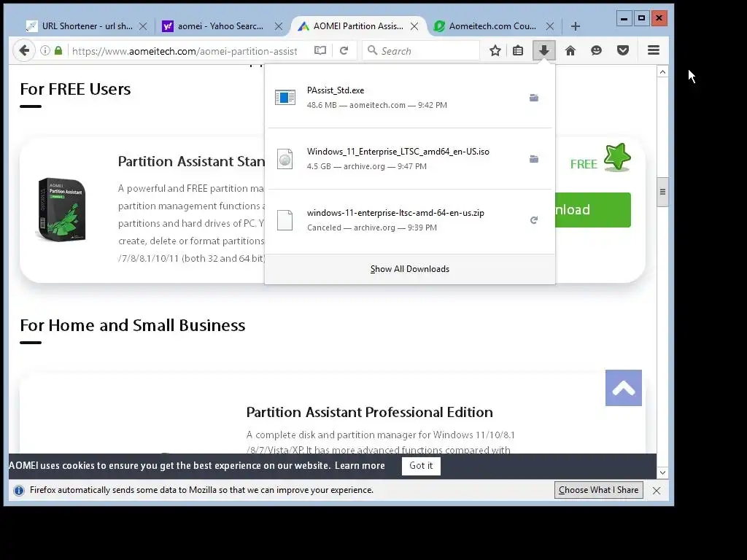Click the ISO disc file icon

click(x=285, y=159)
